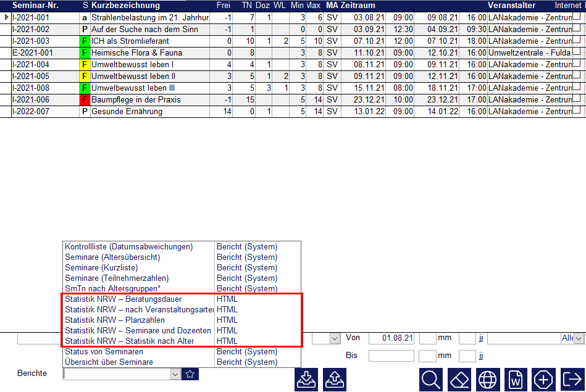Sort by the Seminar-Nr. column header
This screenshot has width=586, height=392.
(x=35, y=6)
